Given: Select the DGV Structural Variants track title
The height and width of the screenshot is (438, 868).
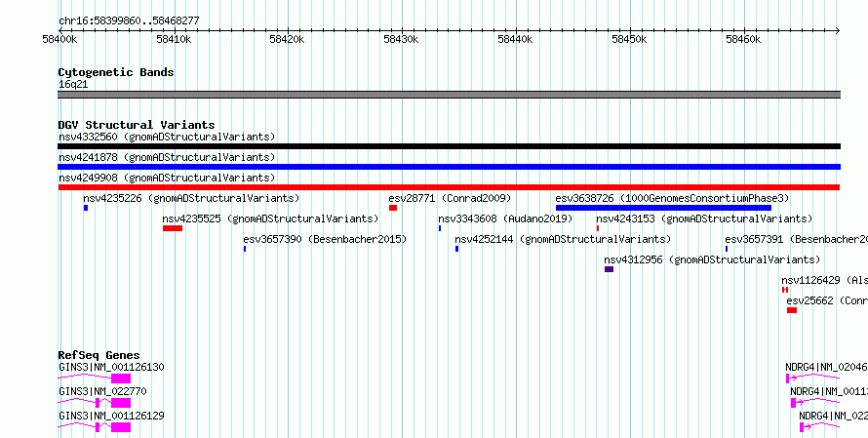Looking at the screenshot, I should pyautogui.click(x=137, y=125).
